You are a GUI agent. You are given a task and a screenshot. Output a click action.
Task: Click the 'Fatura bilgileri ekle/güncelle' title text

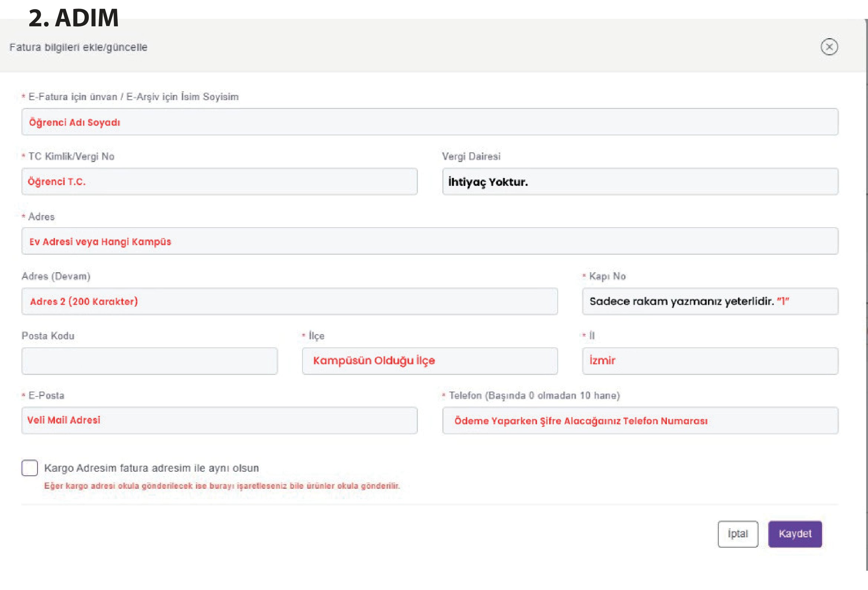(x=78, y=47)
